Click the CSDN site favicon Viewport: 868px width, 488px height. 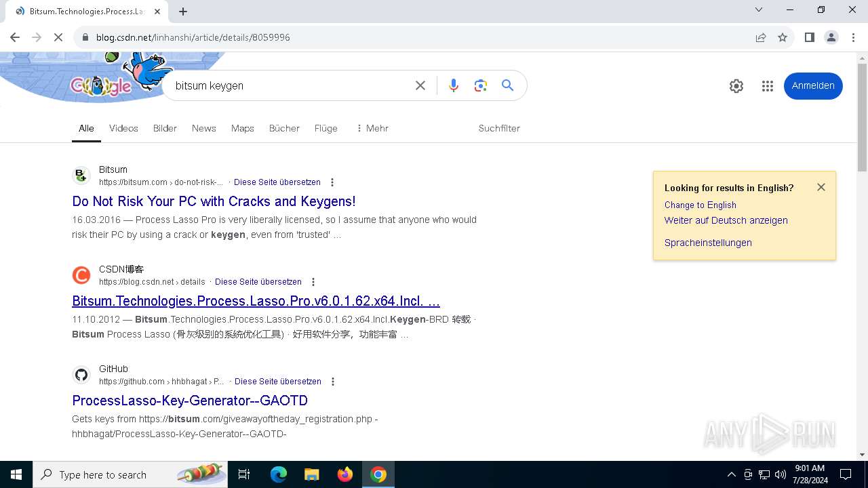[81, 275]
